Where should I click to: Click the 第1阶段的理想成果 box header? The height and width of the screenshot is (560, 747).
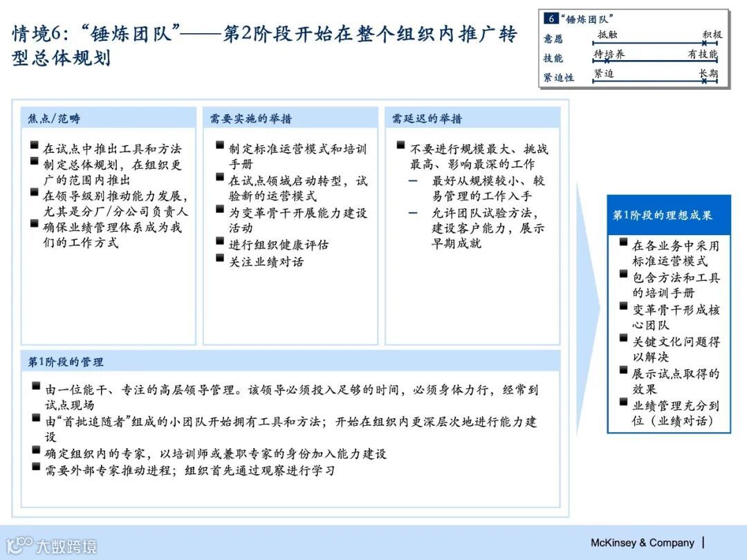point(669,215)
